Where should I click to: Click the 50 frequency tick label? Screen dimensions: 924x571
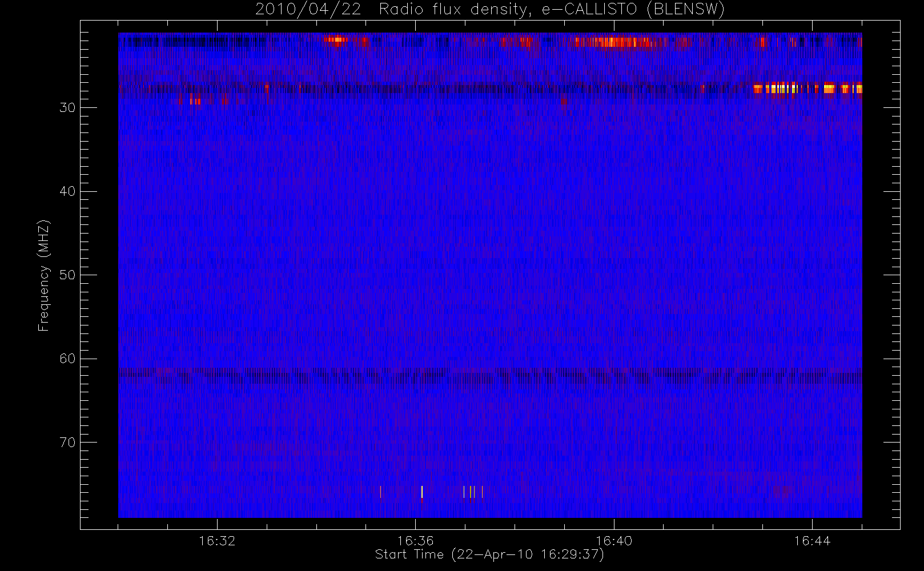coord(67,275)
